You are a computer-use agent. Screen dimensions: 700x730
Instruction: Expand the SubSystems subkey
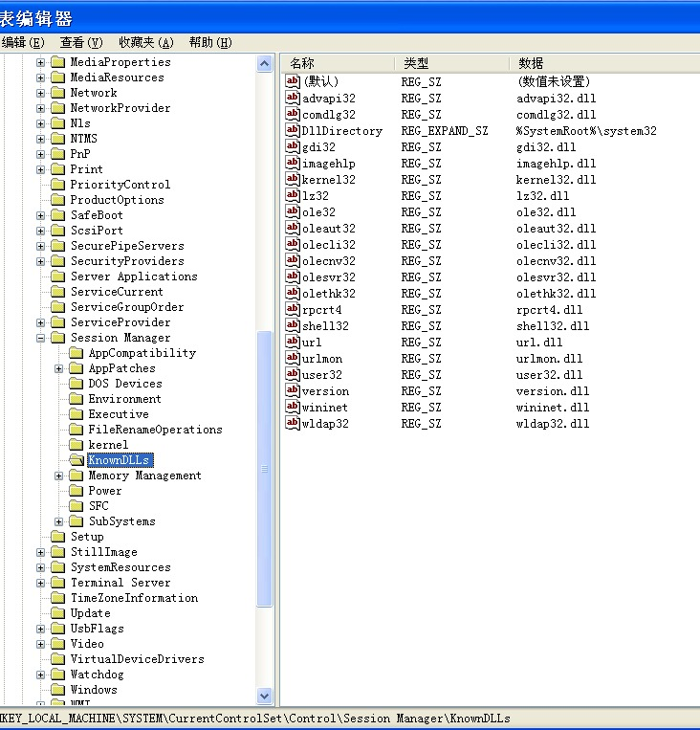(x=58, y=521)
